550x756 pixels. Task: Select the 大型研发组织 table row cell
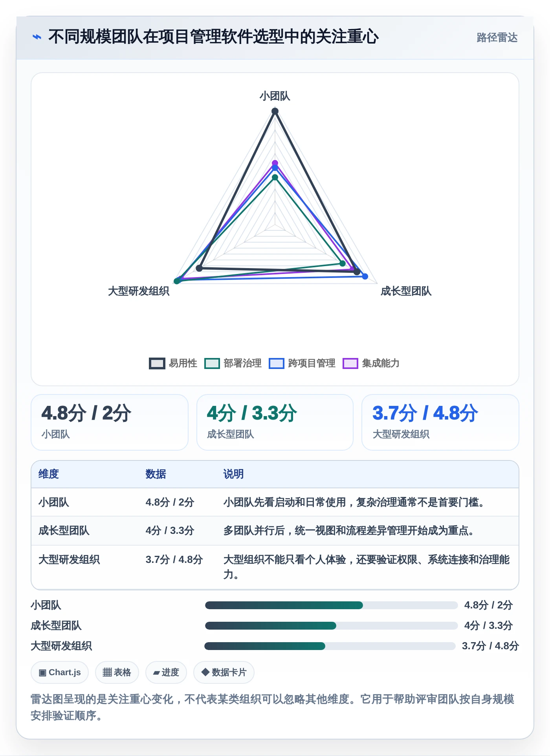pos(69,559)
